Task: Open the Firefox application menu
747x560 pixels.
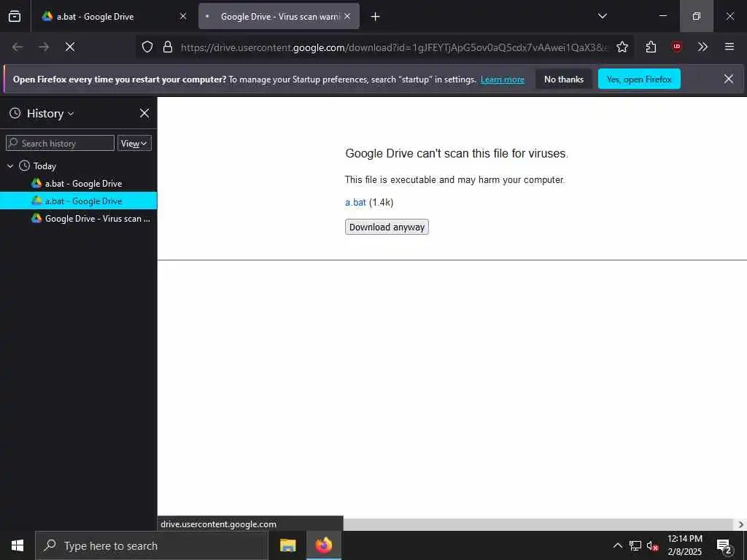Action: pyautogui.click(x=729, y=47)
